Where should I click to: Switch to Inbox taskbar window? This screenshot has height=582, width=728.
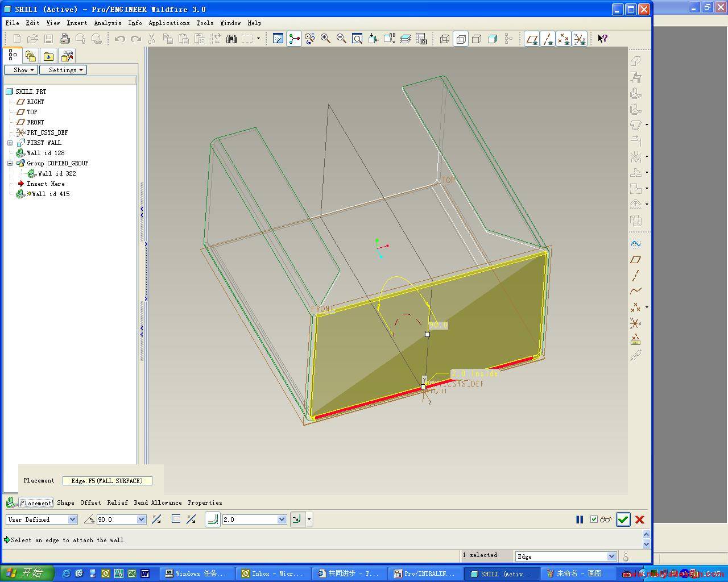coord(274,573)
